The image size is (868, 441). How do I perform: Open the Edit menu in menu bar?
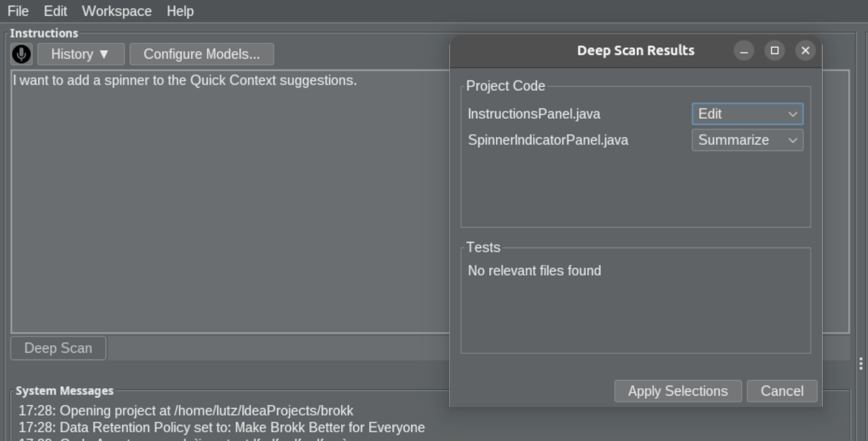click(x=55, y=11)
